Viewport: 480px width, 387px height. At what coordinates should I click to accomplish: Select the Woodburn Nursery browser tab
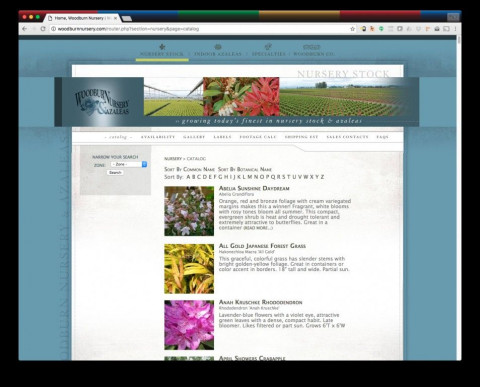coord(82,18)
